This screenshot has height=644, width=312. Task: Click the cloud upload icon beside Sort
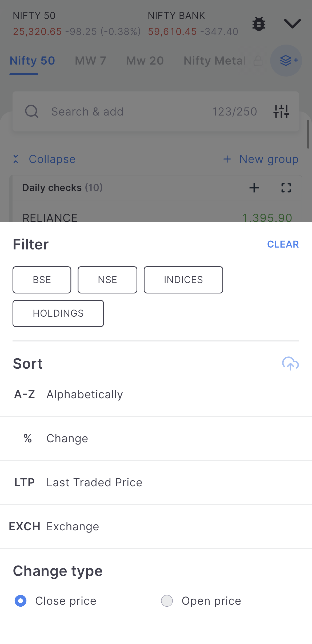click(290, 363)
